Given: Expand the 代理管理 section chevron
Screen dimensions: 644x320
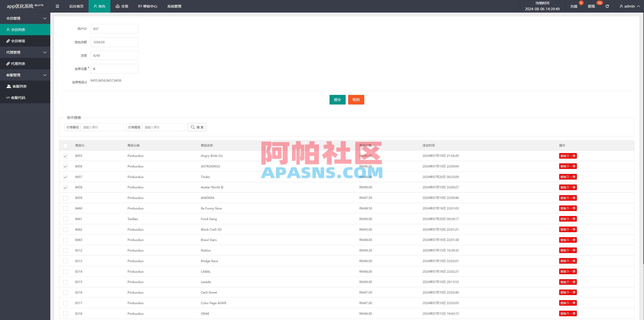Looking at the screenshot, I should [45, 52].
